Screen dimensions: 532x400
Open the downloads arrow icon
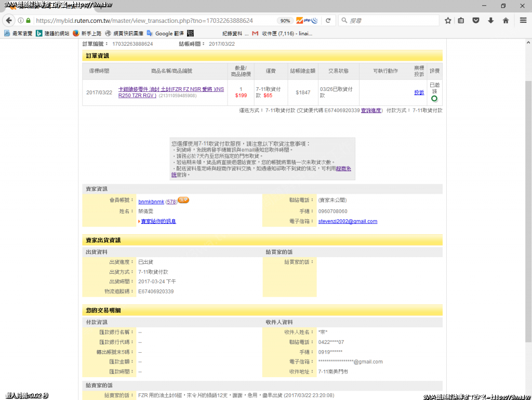490,21
